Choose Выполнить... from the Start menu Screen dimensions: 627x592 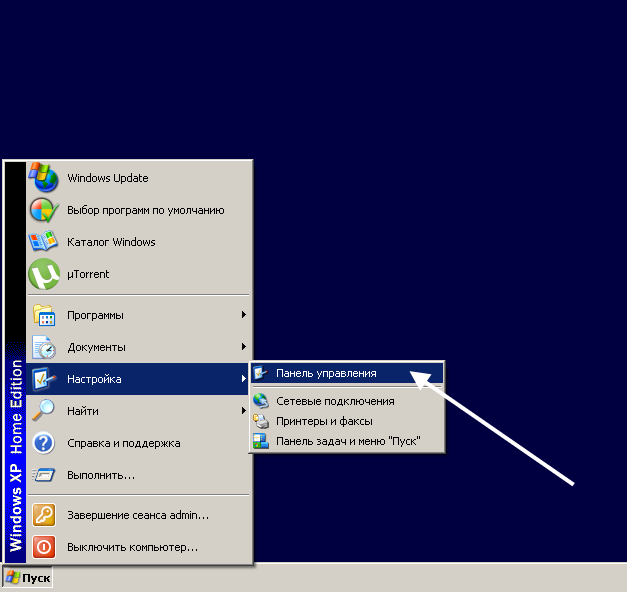[x=139, y=475]
